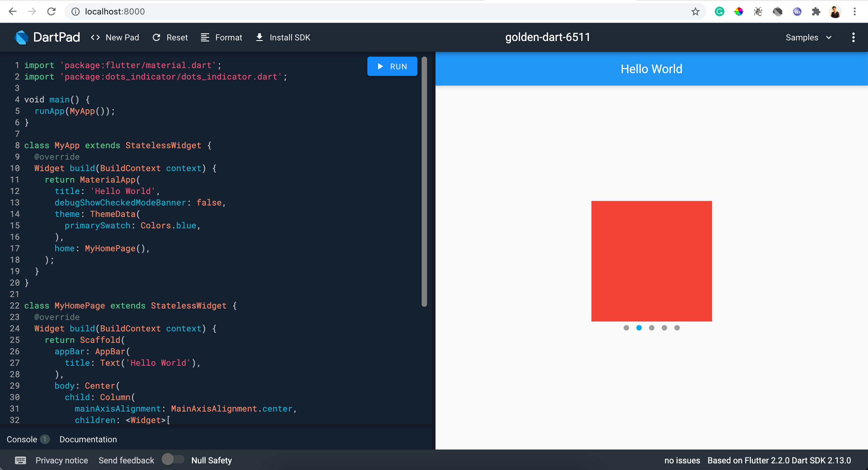Open the browser extensions puzzle icon
868x470 pixels.
click(816, 11)
